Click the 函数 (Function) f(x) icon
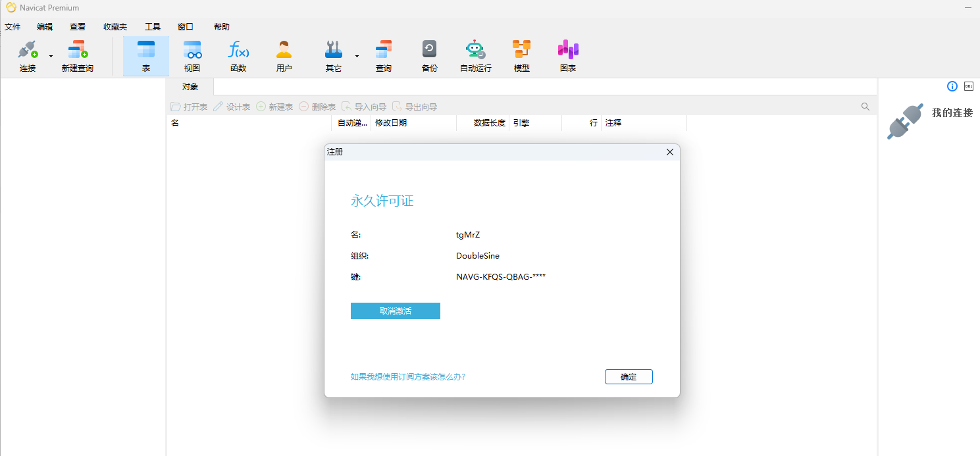The image size is (980, 456). click(x=238, y=55)
